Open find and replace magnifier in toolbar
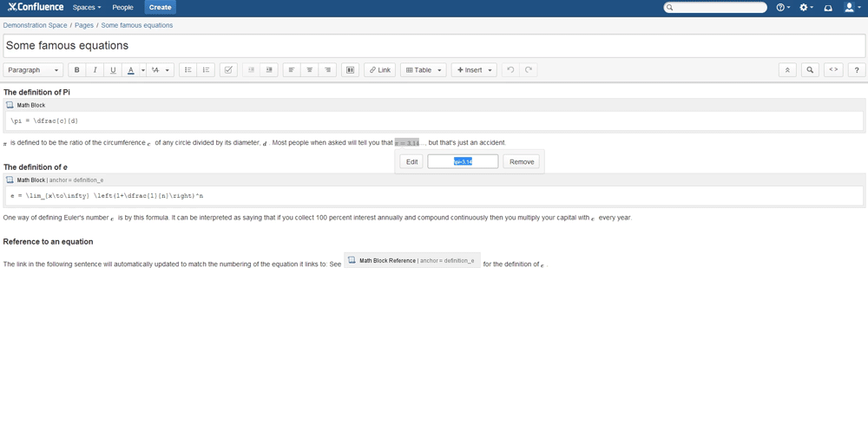The width and height of the screenshot is (868, 424). tap(810, 70)
